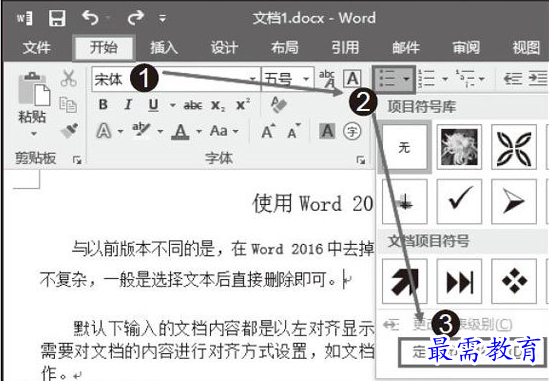Click the bullets list button
Screen dimensions: 549x381
tap(388, 79)
